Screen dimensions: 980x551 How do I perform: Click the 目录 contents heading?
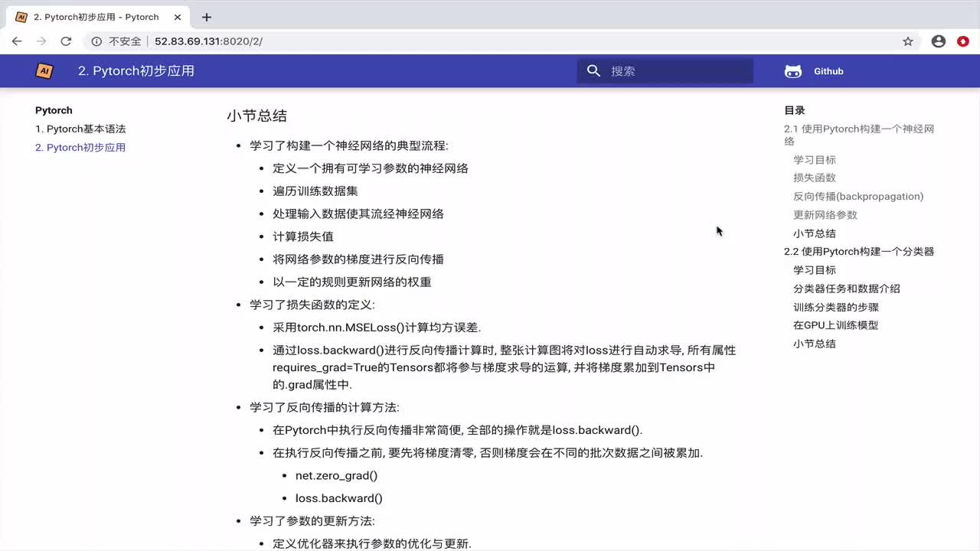(795, 110)
